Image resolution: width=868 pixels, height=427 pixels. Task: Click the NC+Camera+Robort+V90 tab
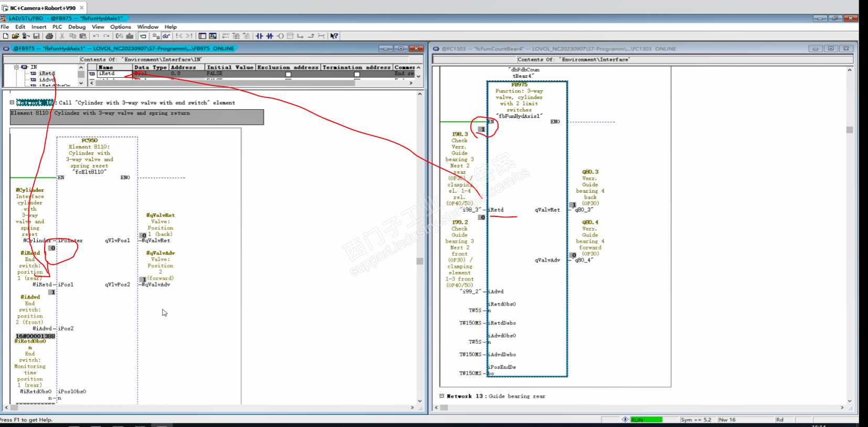point(43,8)
